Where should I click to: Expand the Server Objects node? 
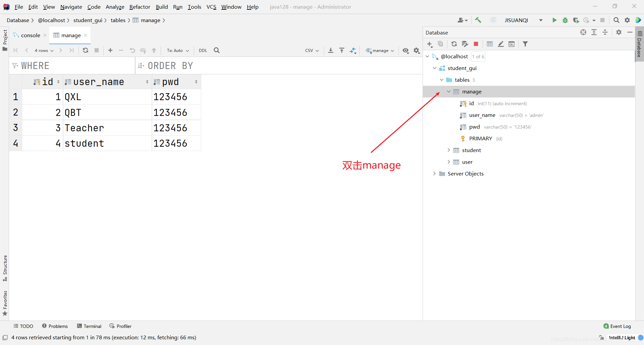[x=434, y=174]
